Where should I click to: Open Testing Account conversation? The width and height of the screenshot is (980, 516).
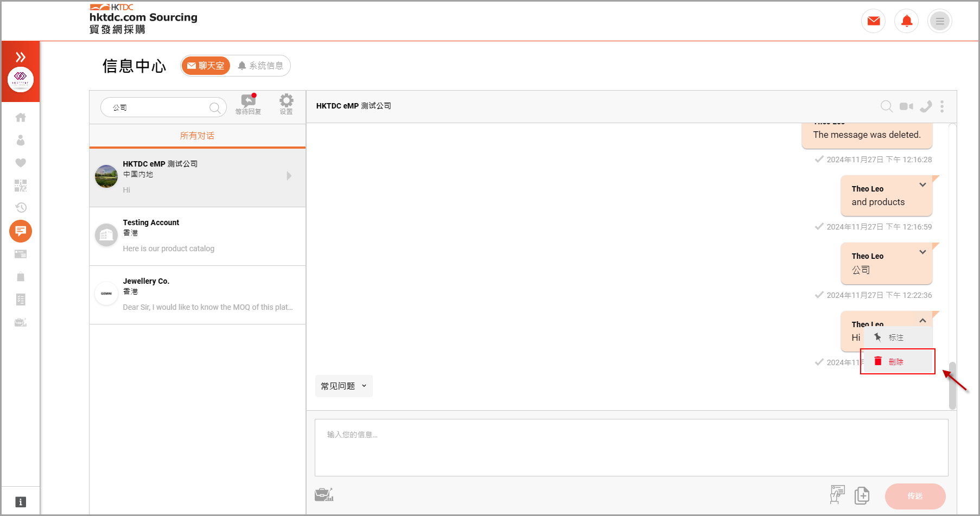pyautogui.click(x=198, y=237)
